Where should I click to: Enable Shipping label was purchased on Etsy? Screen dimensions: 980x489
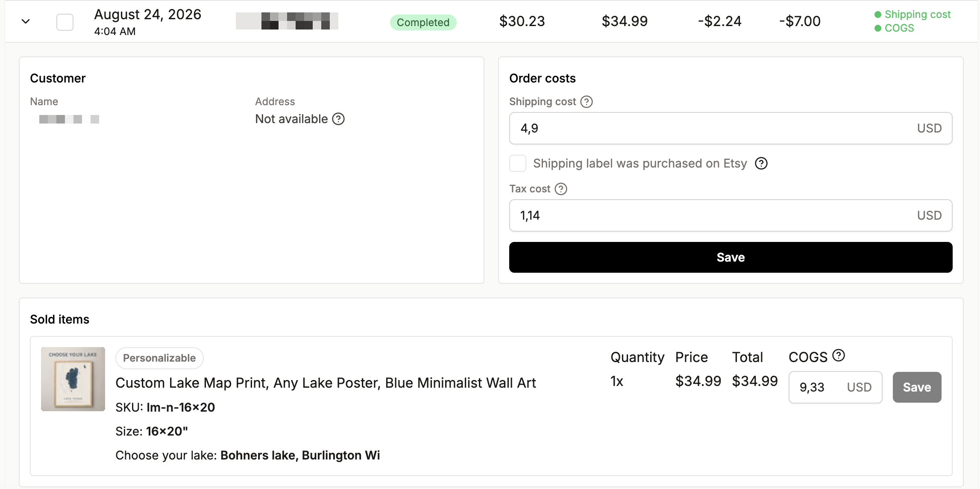coord(518,163)
